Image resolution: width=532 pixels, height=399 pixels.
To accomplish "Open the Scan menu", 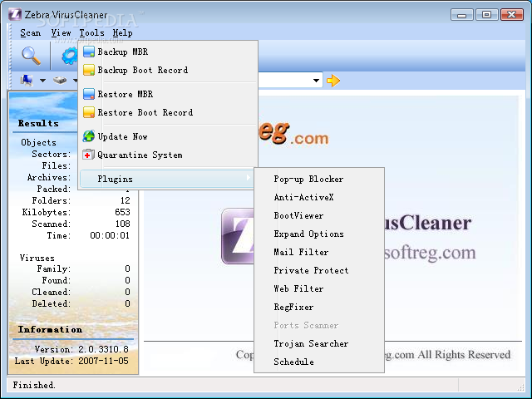I will [x=30, y=33].
